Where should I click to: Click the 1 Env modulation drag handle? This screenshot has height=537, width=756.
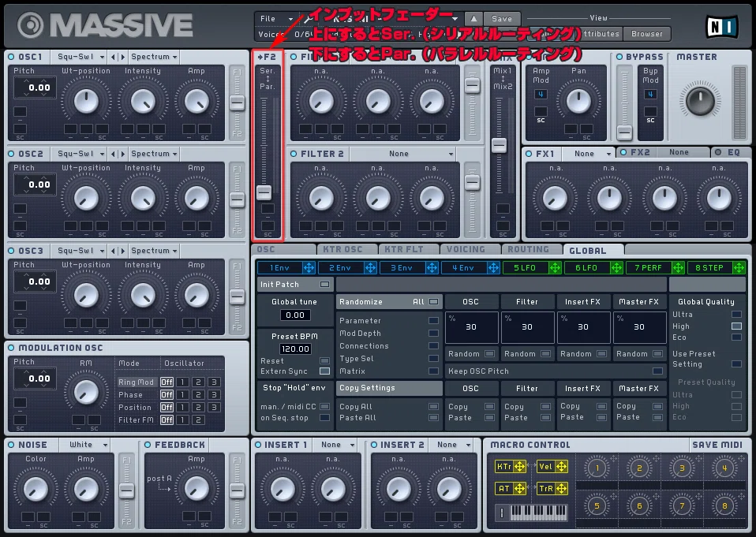(309, 268)
